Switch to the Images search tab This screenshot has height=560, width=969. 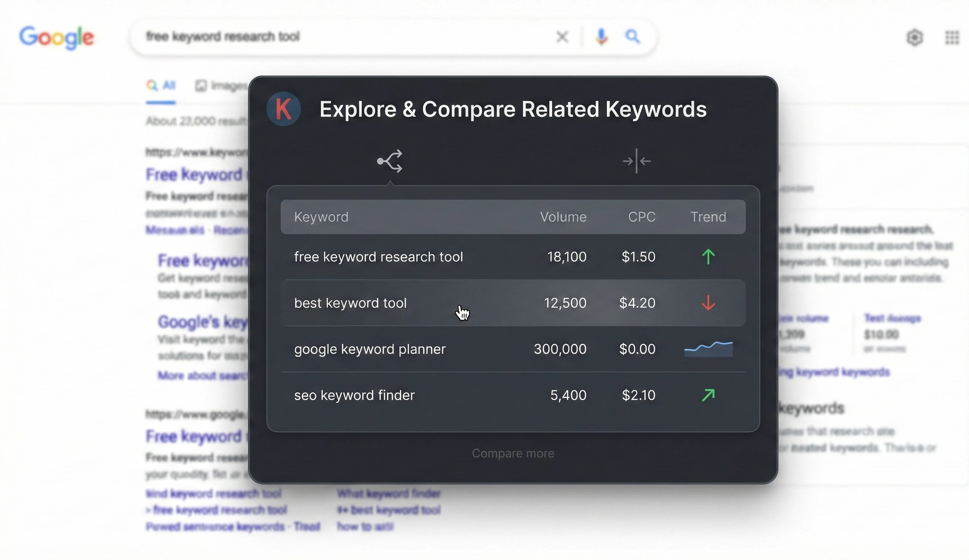(222, 85)
